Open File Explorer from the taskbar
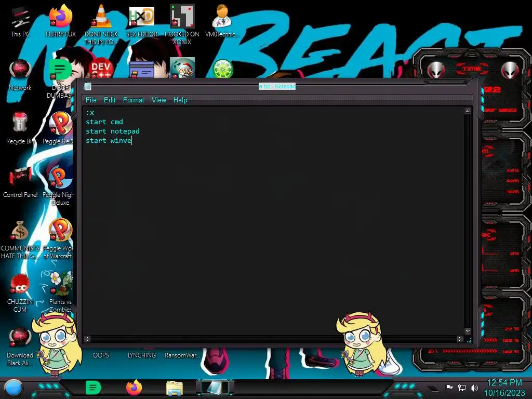 click(175, 388)
